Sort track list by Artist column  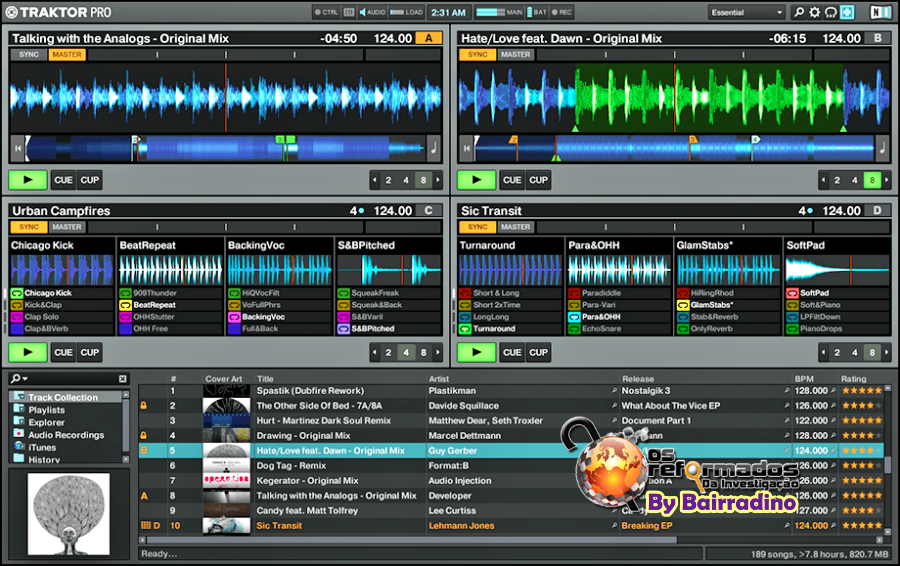point(439,379)
